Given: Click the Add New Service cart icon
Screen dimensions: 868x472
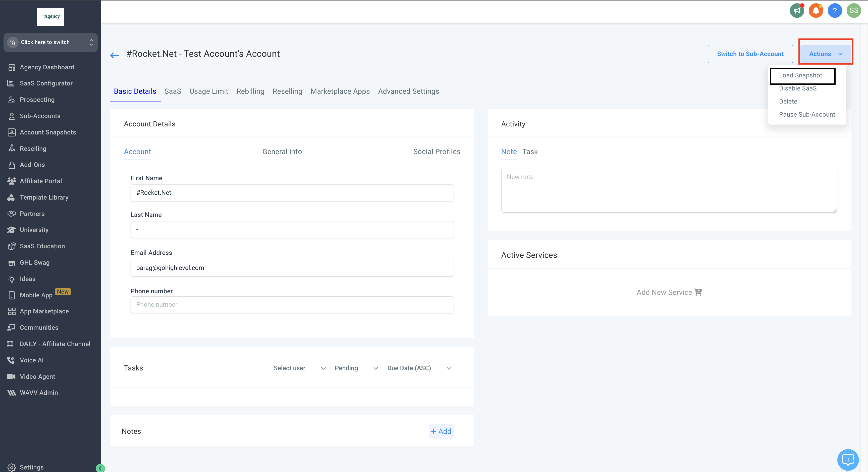Looking at the screenshot, I should coord(698,292).
